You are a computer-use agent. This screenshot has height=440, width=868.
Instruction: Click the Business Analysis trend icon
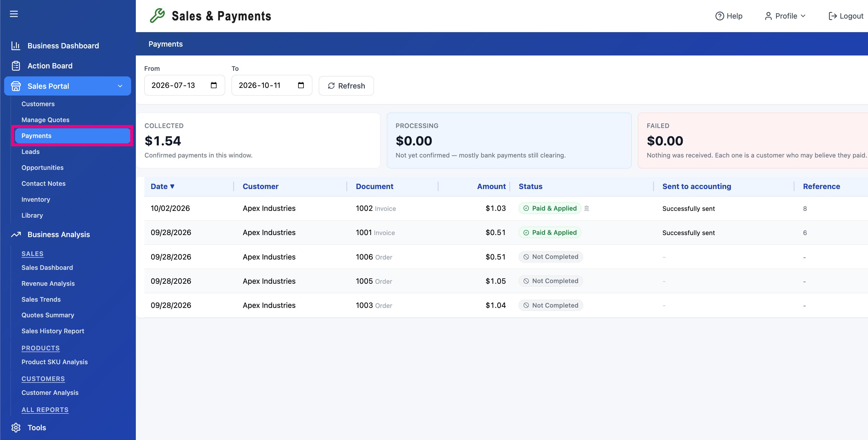tap(16, 234)
